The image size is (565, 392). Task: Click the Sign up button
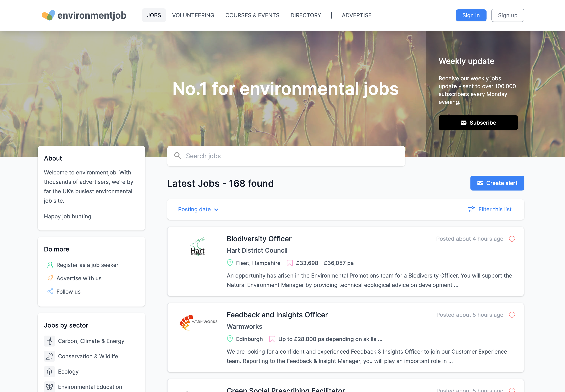tap(508, 15)
